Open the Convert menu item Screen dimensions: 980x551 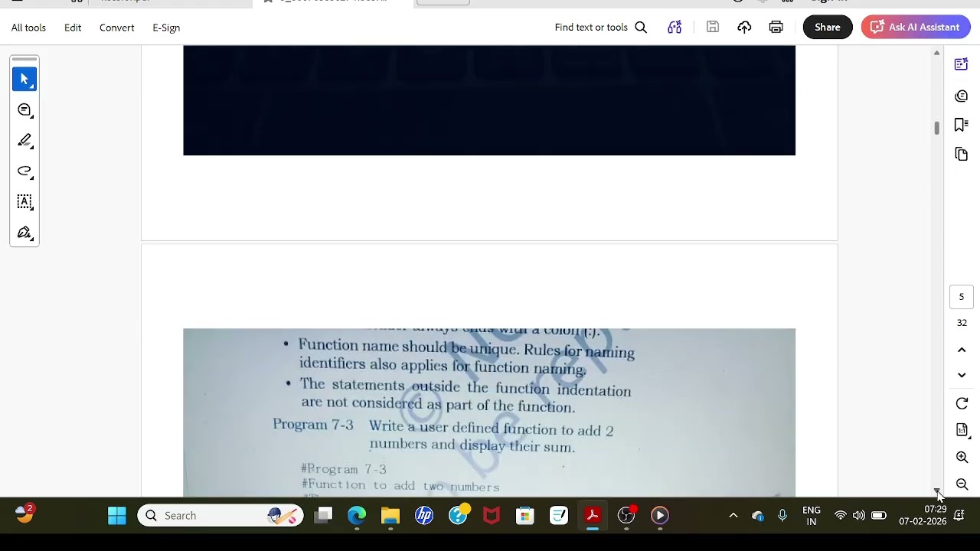[116, 28]
